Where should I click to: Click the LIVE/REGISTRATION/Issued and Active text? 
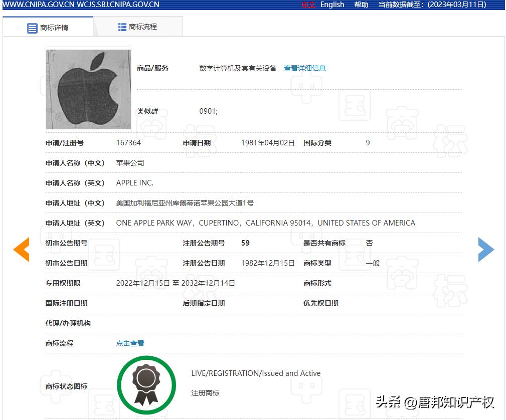[255, 373]
